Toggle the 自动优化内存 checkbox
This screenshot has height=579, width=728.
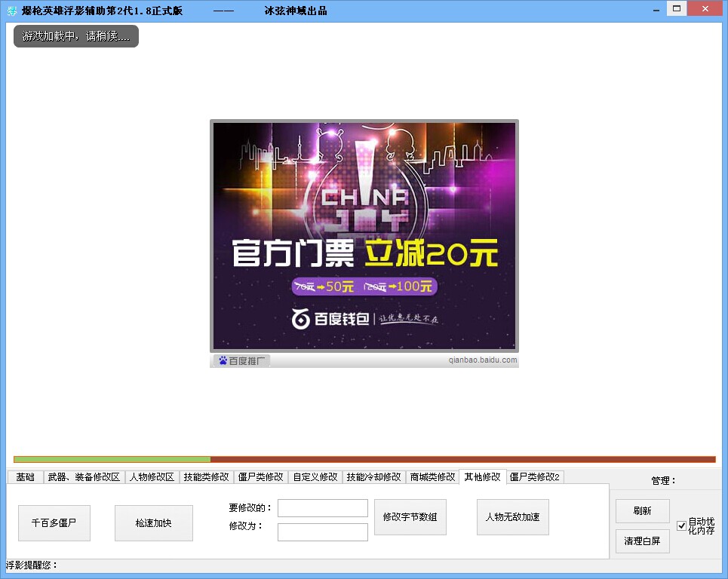click(681, 525)
